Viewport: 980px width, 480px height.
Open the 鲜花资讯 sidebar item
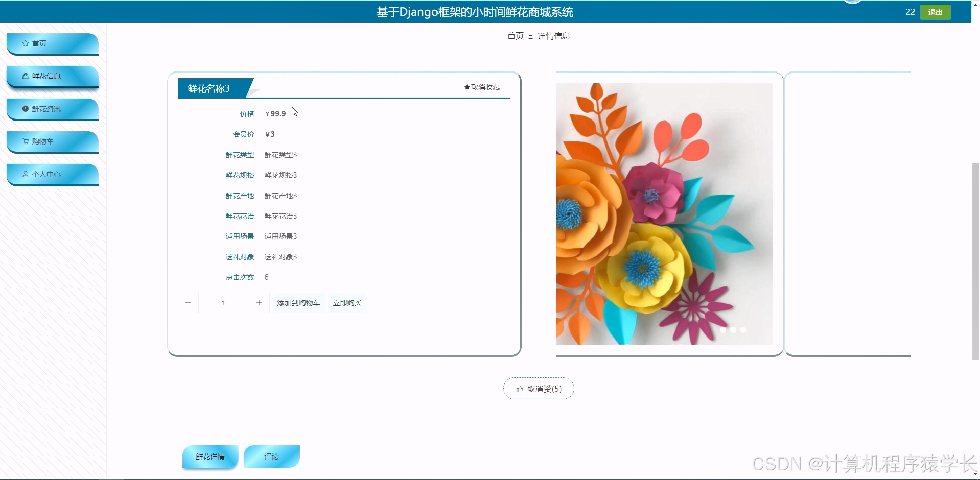coord(52,109)
